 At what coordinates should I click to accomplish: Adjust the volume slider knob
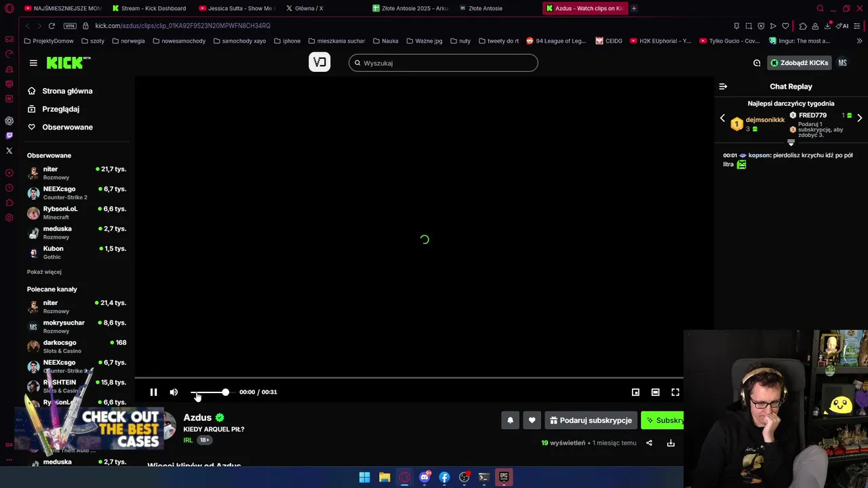[x=225, y=392]
